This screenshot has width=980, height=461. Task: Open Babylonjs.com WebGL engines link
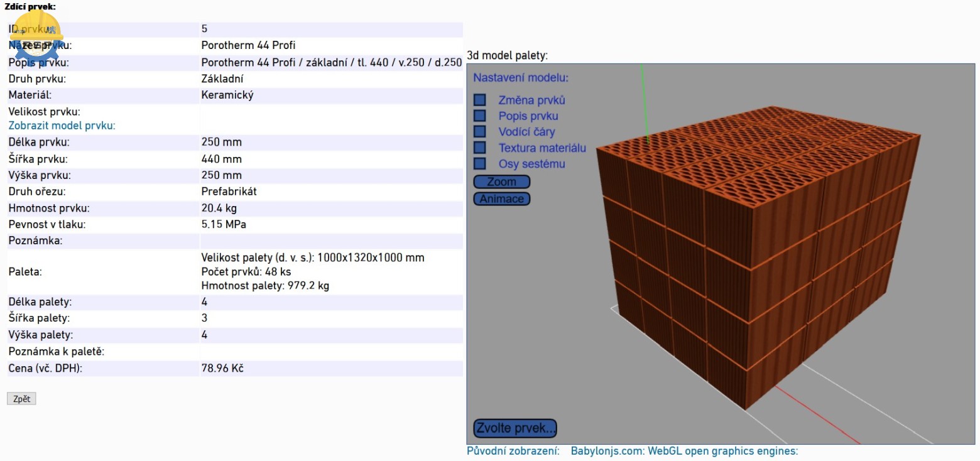click(x=684, y=451)
